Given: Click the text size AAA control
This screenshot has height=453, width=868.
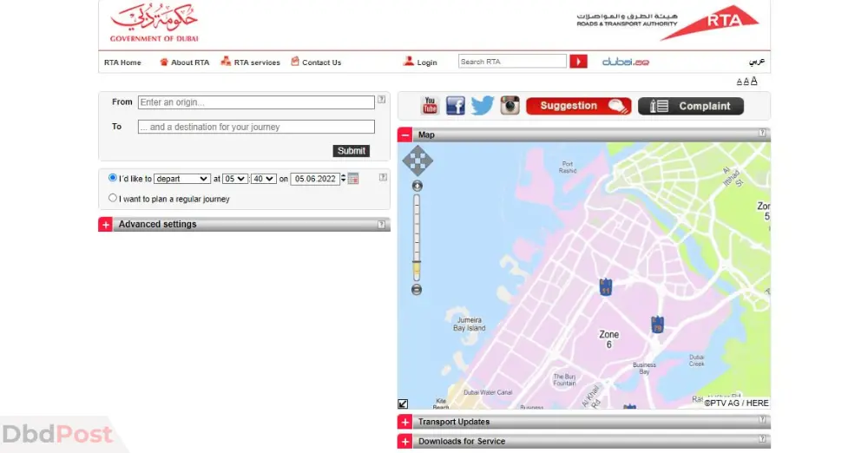Looking at the screenshot, I should click(x=746, y=82).
